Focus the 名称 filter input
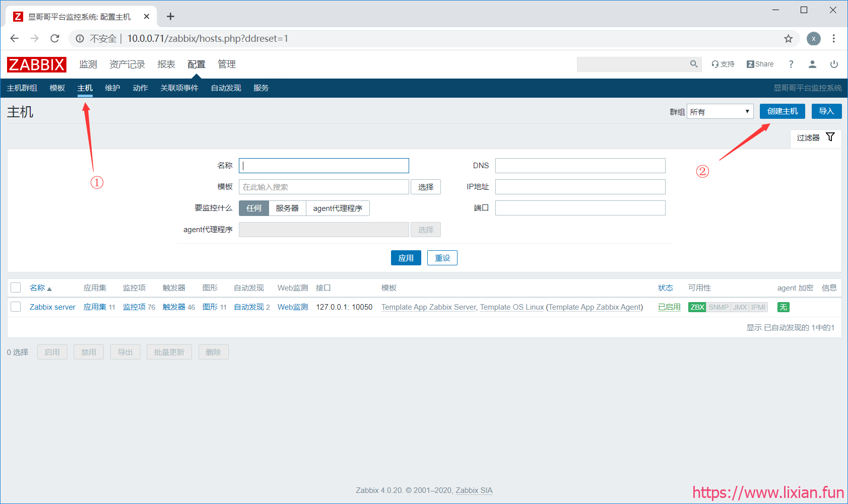The height and width of the screenshot is (504, 848). pos(324,166)
